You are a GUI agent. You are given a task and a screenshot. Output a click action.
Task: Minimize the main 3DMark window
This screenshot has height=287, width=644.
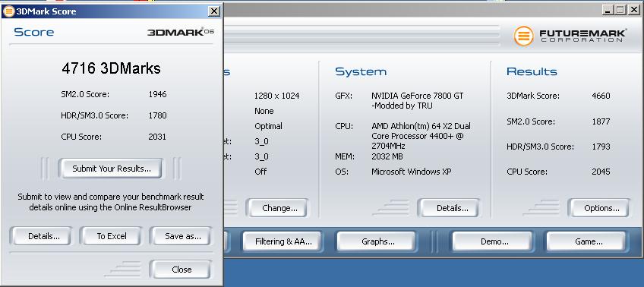click(608, 10)
